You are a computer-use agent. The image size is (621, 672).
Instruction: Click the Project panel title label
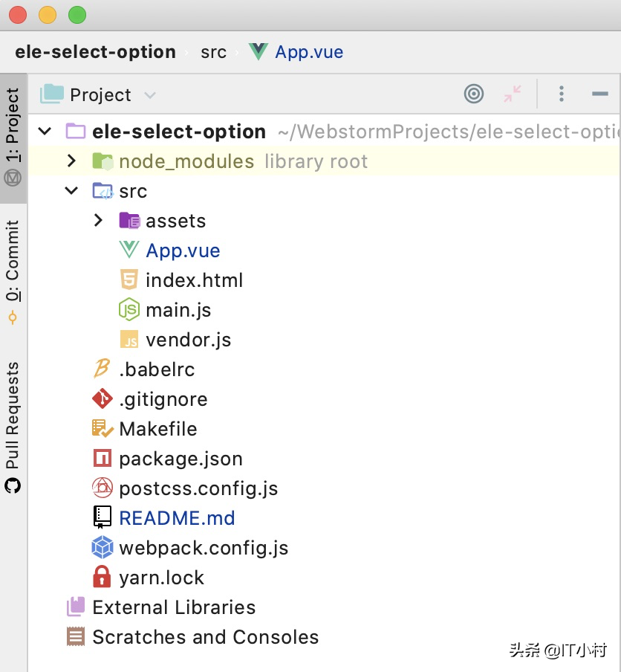coord(100,95)
